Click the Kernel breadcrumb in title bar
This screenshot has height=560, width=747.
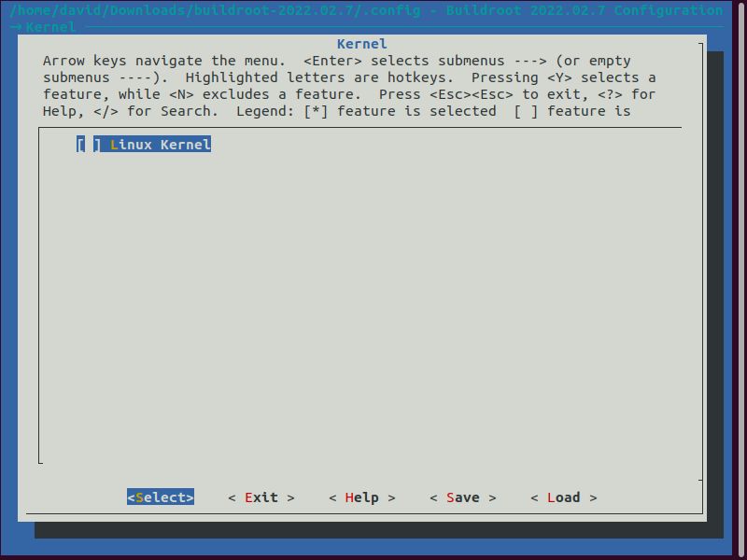tap(45, 27)
